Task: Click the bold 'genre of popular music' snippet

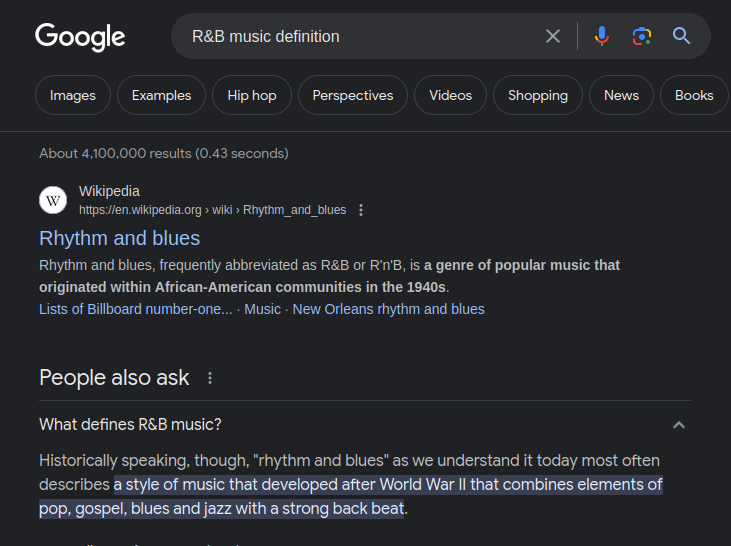Action: point(330,276)
